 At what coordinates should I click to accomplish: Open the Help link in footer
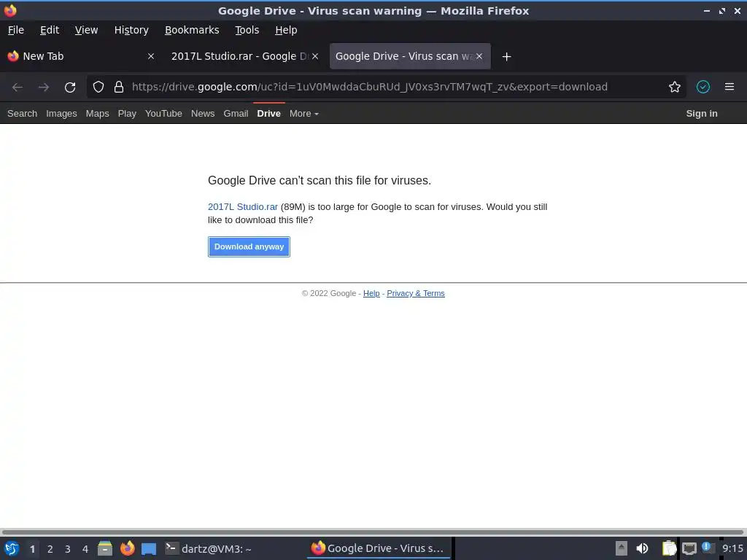coord(371,293)
